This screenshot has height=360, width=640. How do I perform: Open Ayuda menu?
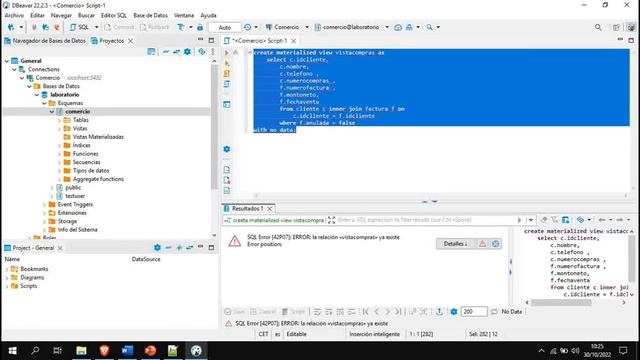click(x=208, y=15)
